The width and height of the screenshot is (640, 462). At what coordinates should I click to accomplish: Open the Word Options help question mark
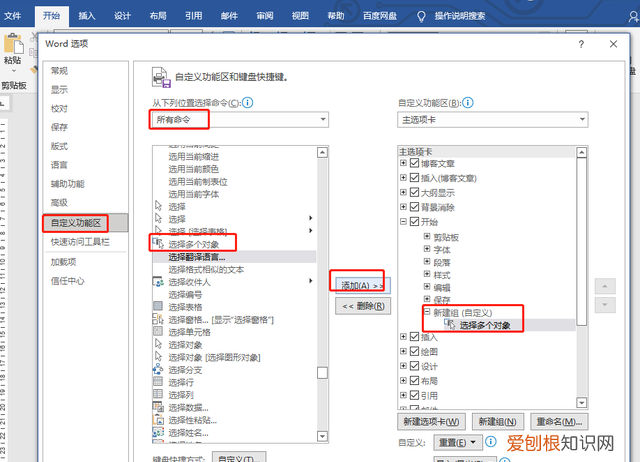tap(581, 44)
